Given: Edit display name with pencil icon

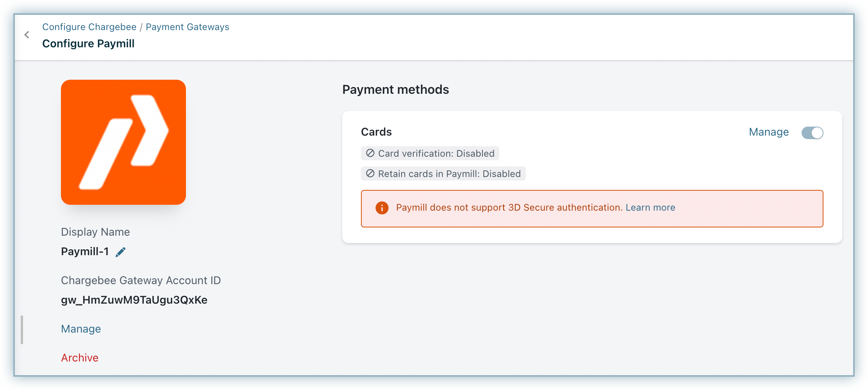Looking at the screenshot, I should coord(120,252).
